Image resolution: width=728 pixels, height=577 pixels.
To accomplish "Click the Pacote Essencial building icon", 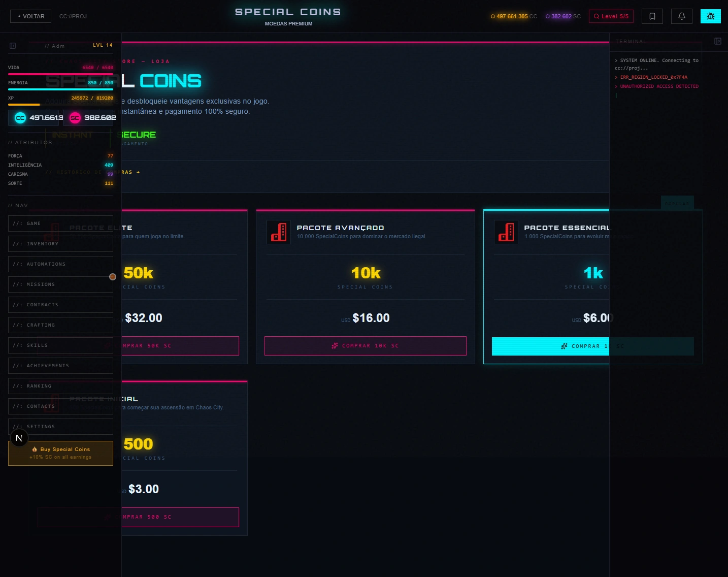I will click(506, 232).
